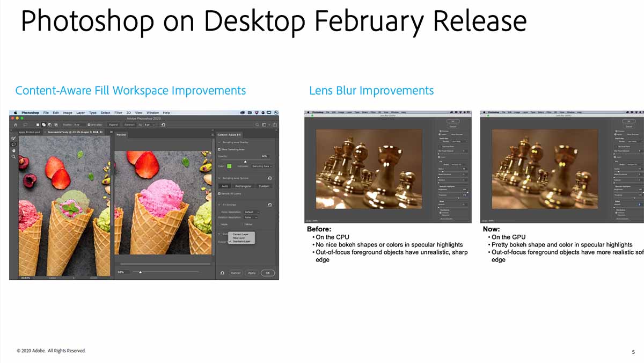Select Rectangular sampling area option
The height and width of the screenshot is (363, 644).
pos(243,186)
